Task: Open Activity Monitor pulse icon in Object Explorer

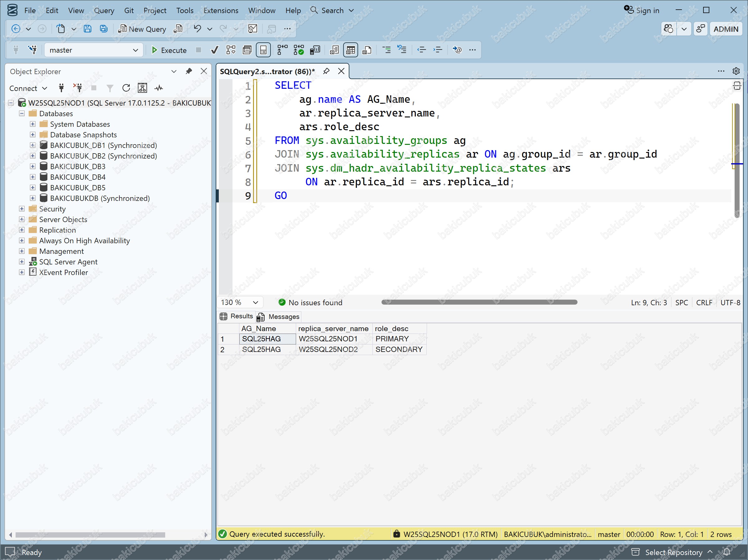Action: tap(159, 88)
